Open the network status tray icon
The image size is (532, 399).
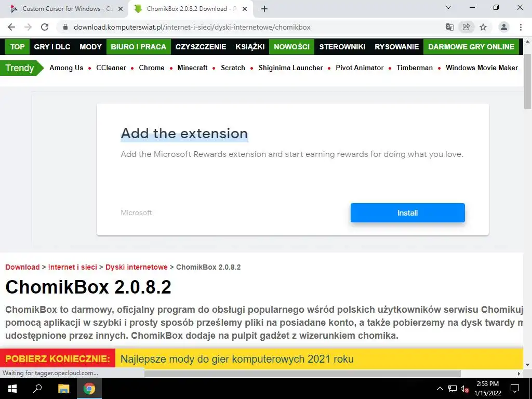coord(453,389)
